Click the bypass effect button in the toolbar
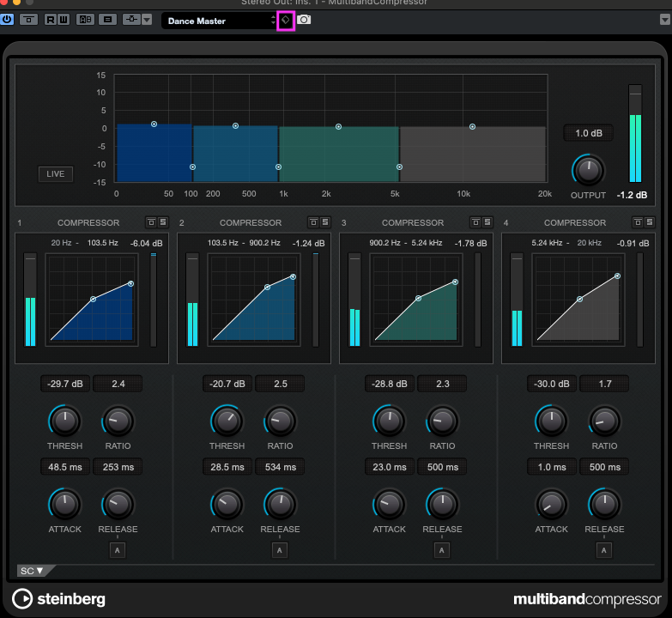Image resolution: width=672 pixels, height=618 pixels. click(28, 20)
